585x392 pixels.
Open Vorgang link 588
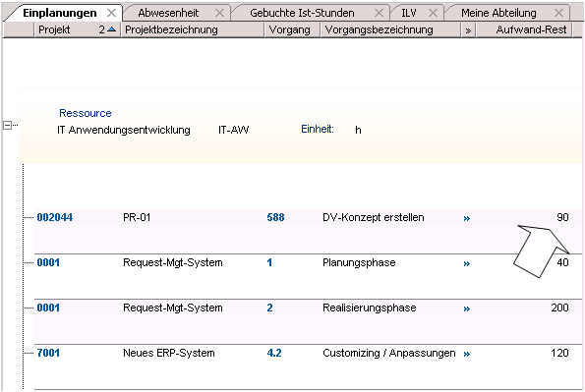275,217
